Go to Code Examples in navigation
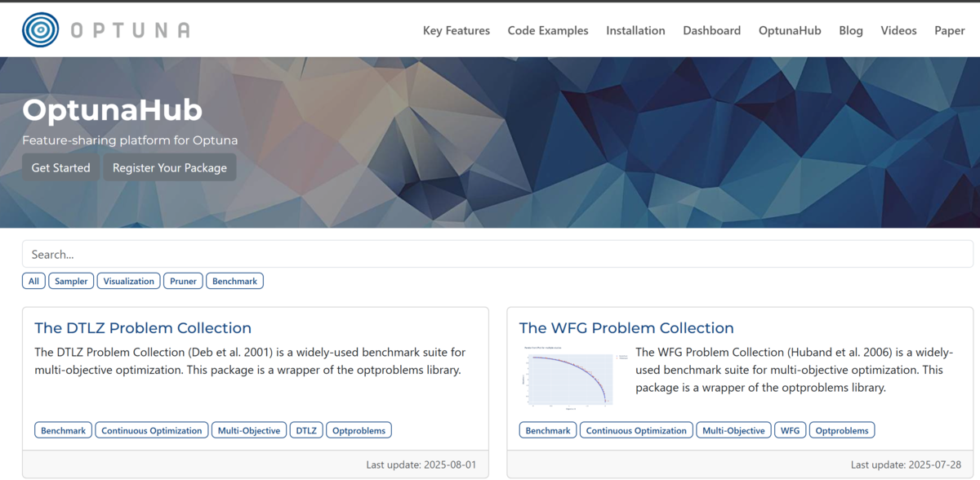980x480 pixels. [x=548, y=30]
